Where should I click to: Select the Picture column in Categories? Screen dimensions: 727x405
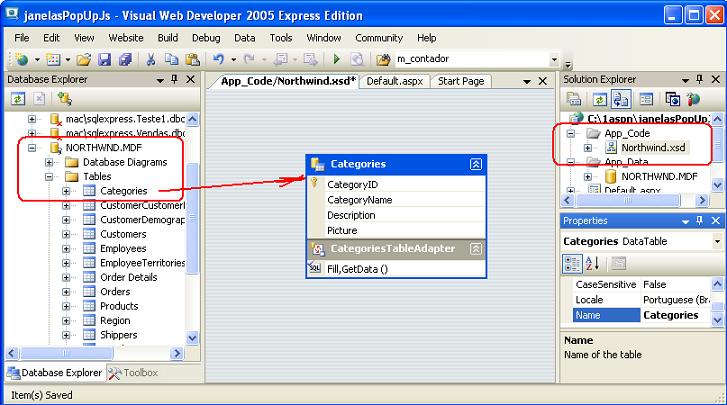pos(342,230)
